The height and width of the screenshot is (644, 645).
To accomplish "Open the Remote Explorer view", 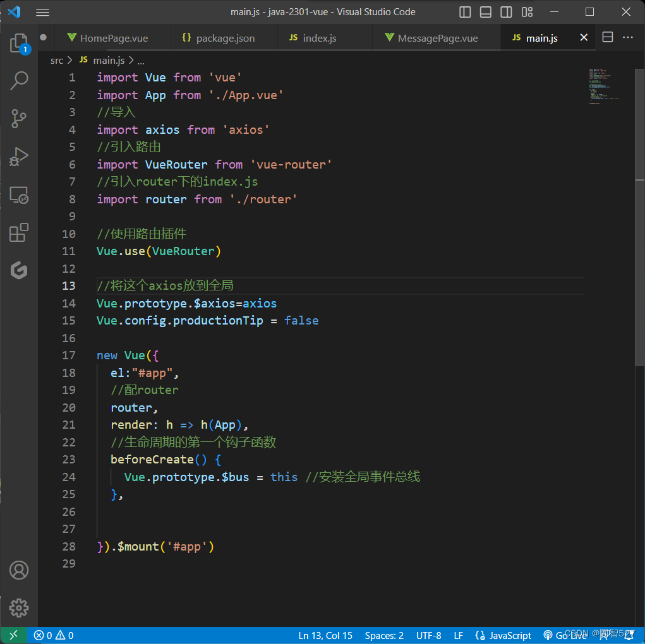I will coord(19,195).
